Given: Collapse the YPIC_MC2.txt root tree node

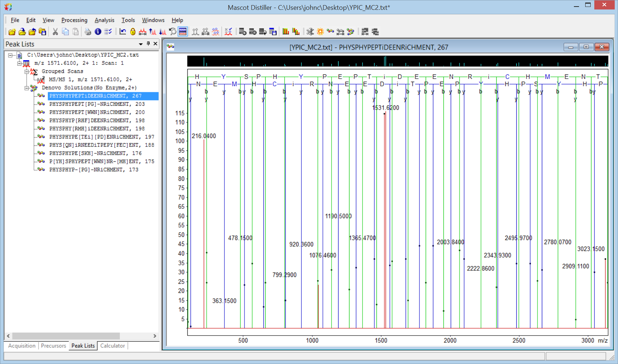Looking at the screenshot, I should (10, 55).
